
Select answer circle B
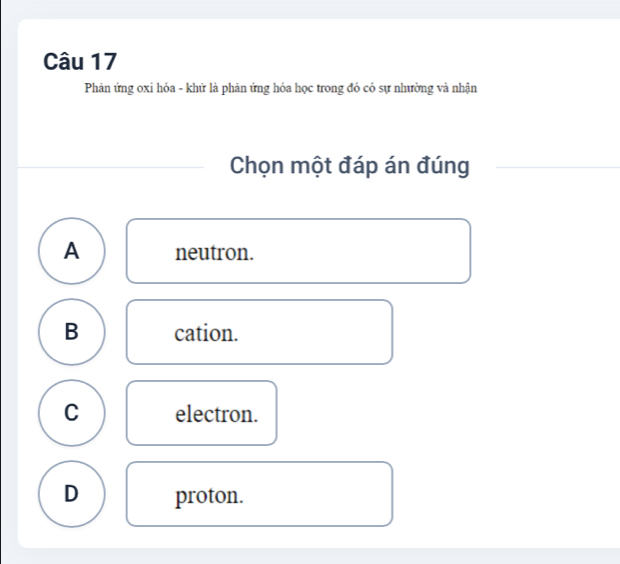pyautogui.click(x=70, y=332)
